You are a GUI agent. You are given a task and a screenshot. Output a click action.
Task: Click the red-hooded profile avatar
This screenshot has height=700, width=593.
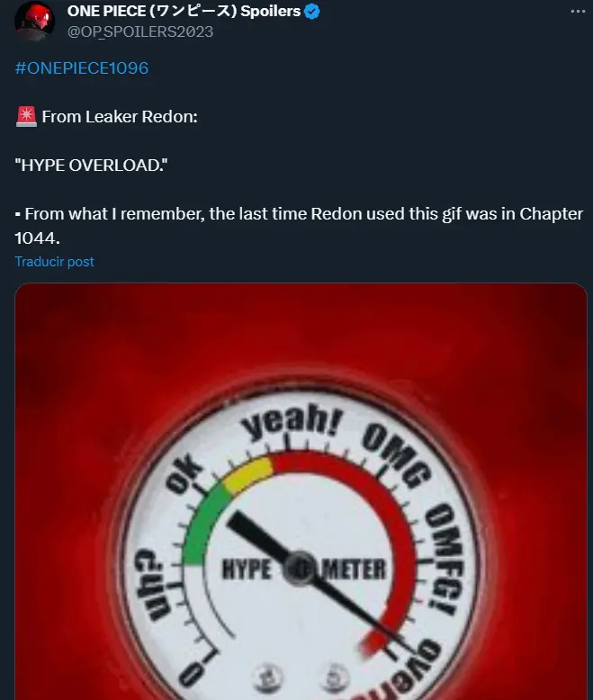(34, 21)
